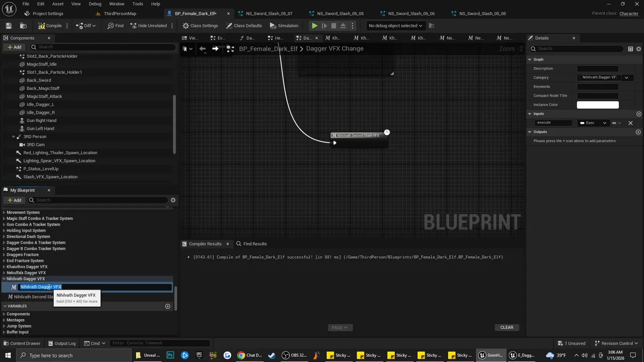Collapse Nihilvath Dagger VFX category
This screenshot has height=362, width=644.
(x=4, y=279)
